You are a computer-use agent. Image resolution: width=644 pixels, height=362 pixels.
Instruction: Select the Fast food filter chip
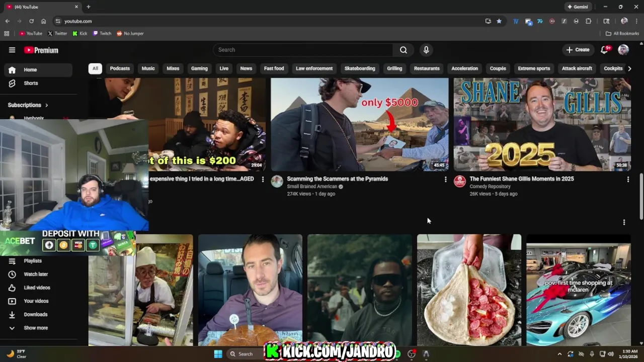[274, 68]
